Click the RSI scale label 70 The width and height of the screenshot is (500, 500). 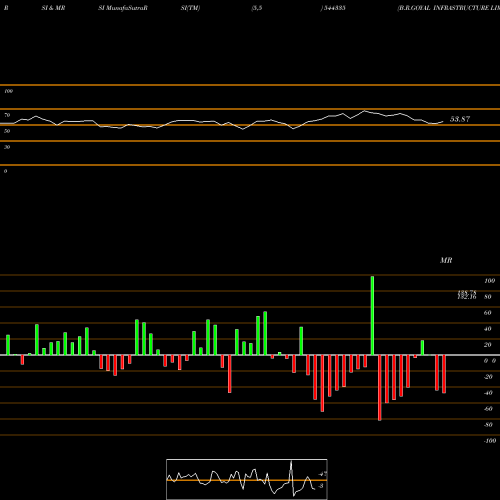[x=7, y=115]
